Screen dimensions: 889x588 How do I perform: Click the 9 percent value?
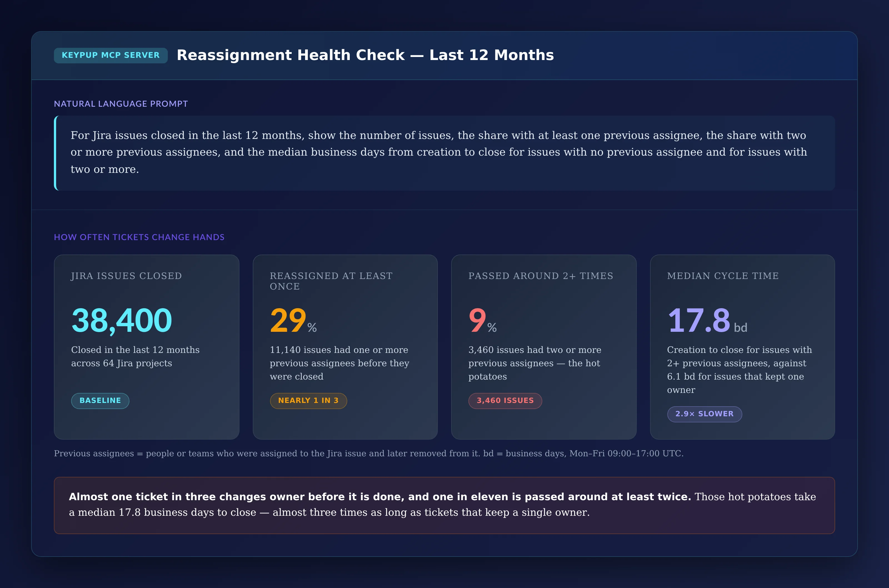tap(482, 321)
